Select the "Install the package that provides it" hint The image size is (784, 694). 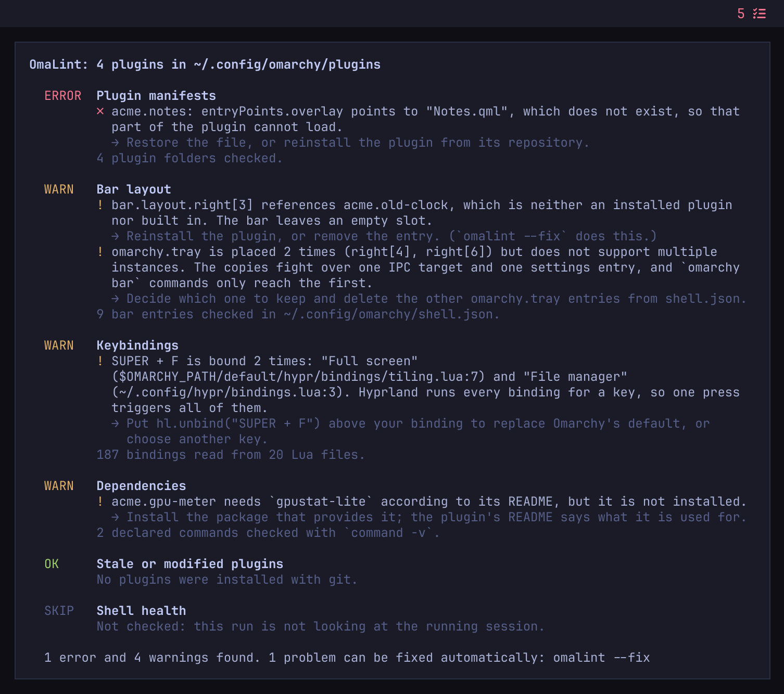tap(429, 517)
